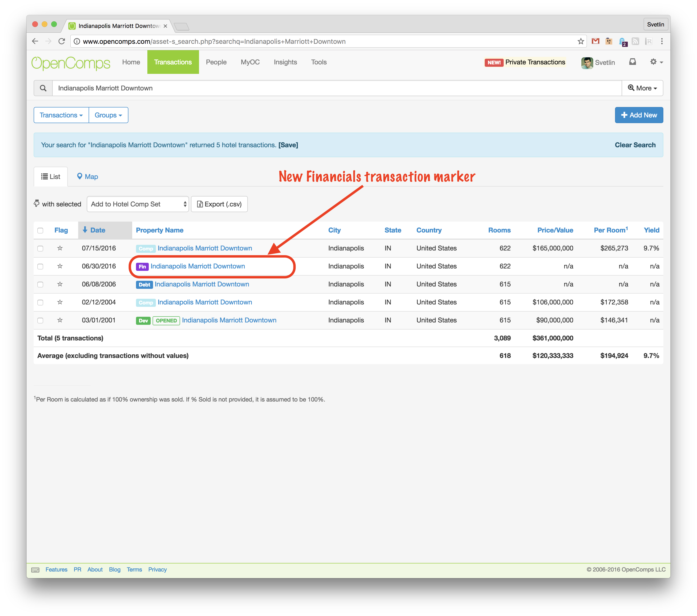
Task: Click the Add New button
Action: pos(639,115)
